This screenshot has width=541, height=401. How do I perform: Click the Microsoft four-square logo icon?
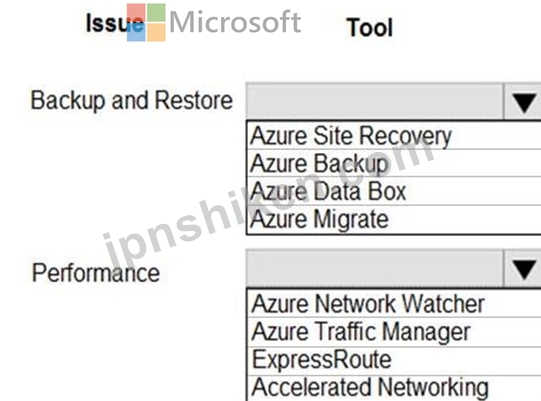click(146, 22)
